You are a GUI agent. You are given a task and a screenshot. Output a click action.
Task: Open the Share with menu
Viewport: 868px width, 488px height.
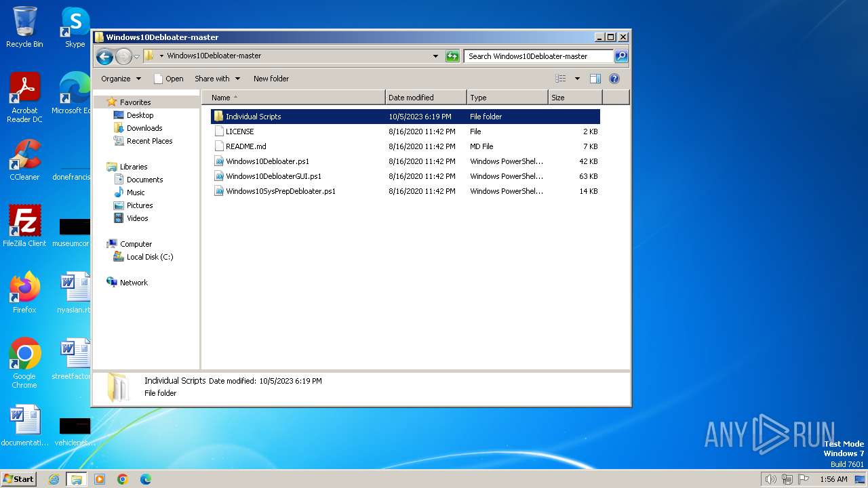[217, 79]
